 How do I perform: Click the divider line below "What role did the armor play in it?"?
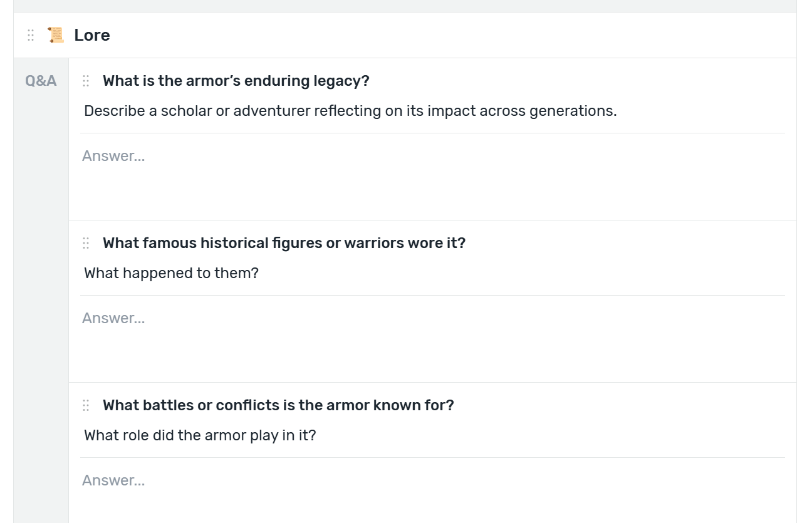[432, 457]
